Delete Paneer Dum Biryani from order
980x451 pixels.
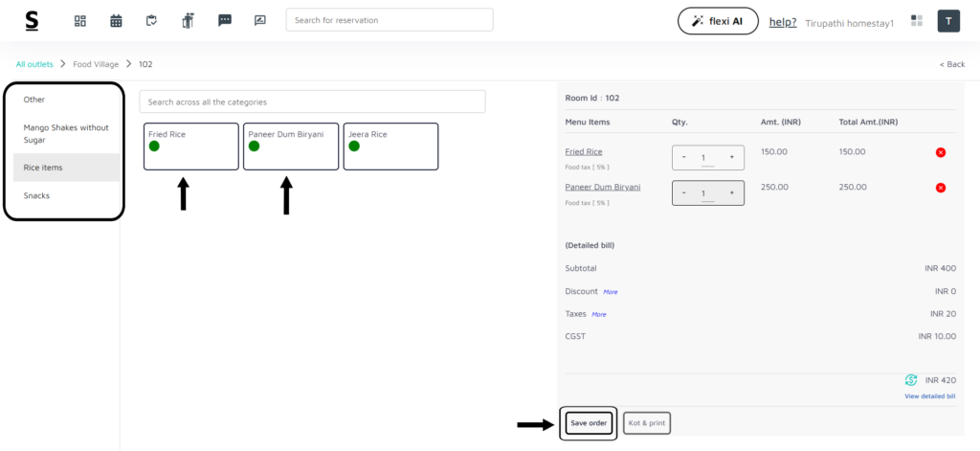pyautogui.click(x=940, y=188)
